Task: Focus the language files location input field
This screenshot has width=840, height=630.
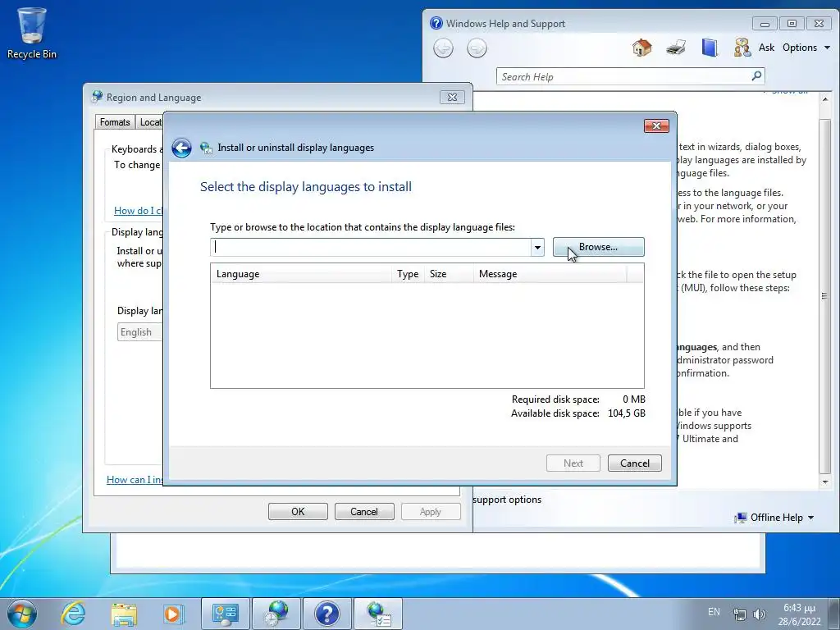Action: tap(371, 248)
